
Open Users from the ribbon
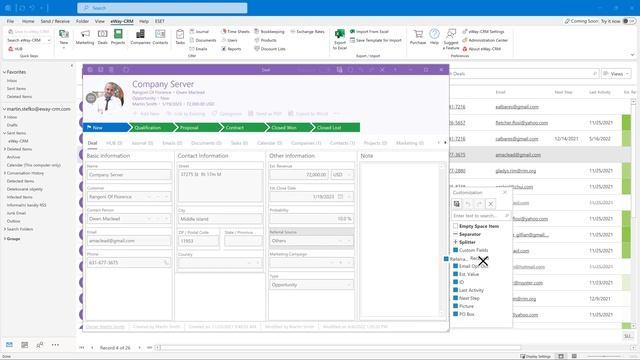click(229, 40)
